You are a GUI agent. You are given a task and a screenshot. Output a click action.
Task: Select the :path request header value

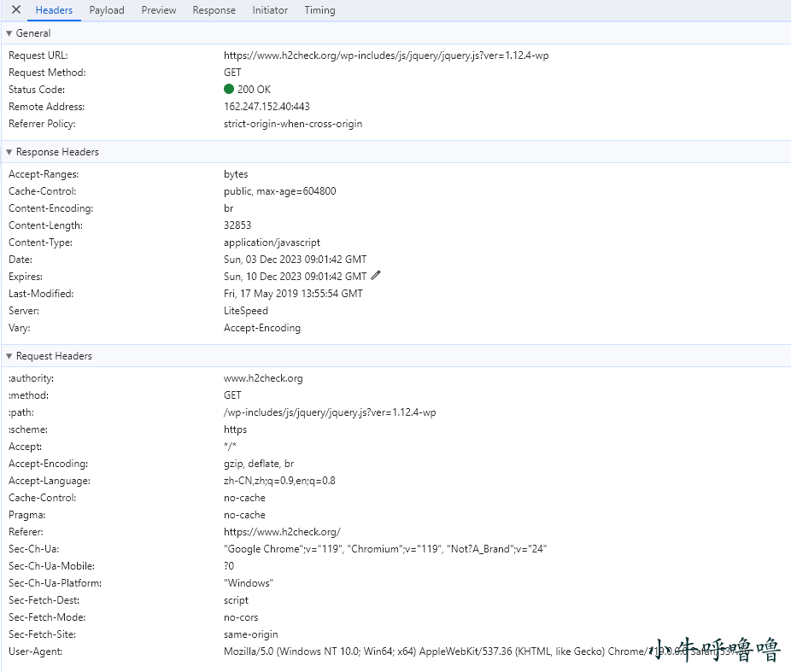pyautogui.click(x=330, y=412)
